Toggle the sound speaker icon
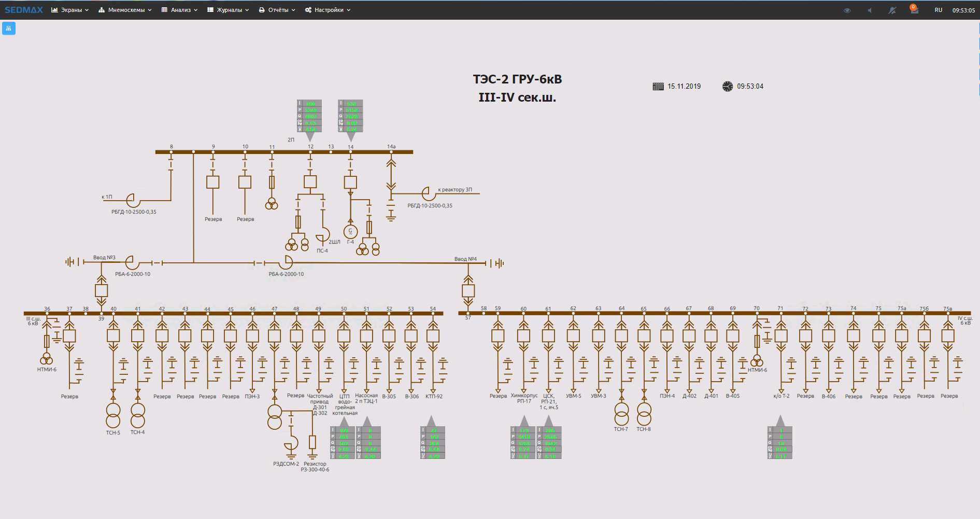The image size is (980, 519). [x=870, y=10]
